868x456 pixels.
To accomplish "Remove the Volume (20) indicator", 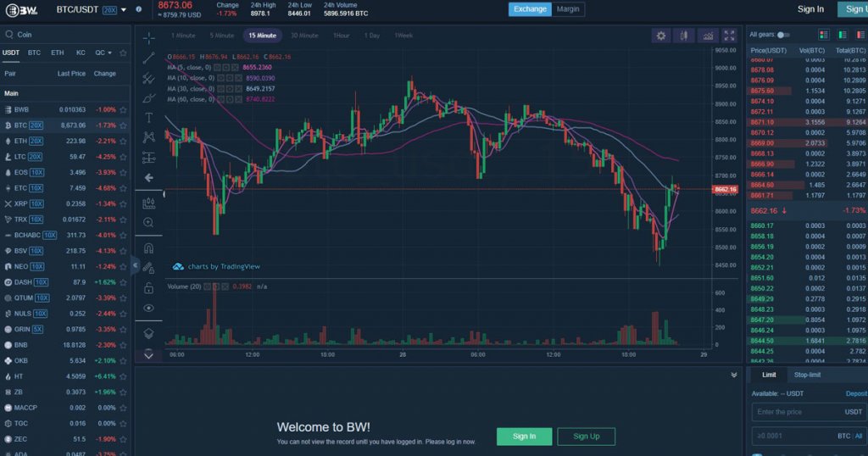I will (x=225, y=286).
